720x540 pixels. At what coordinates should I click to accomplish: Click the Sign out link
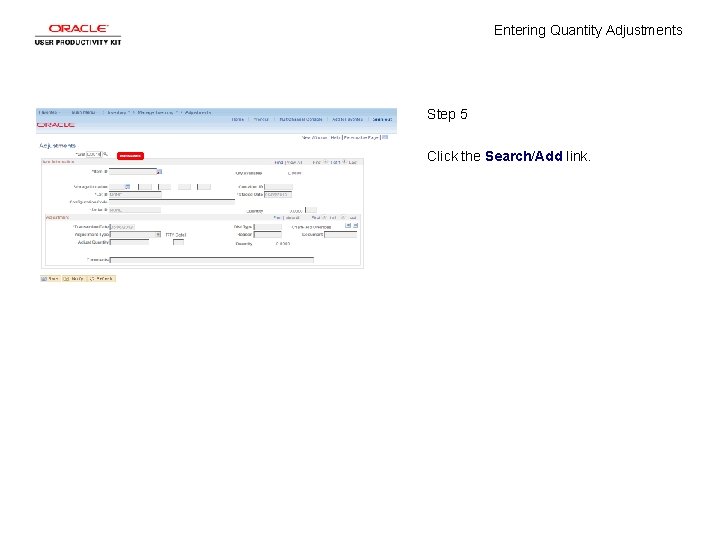[382, 119]
